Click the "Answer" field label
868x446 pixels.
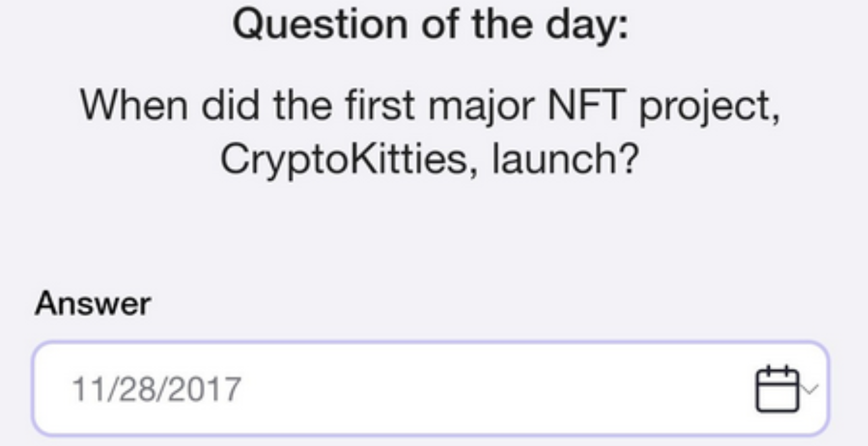93,304
